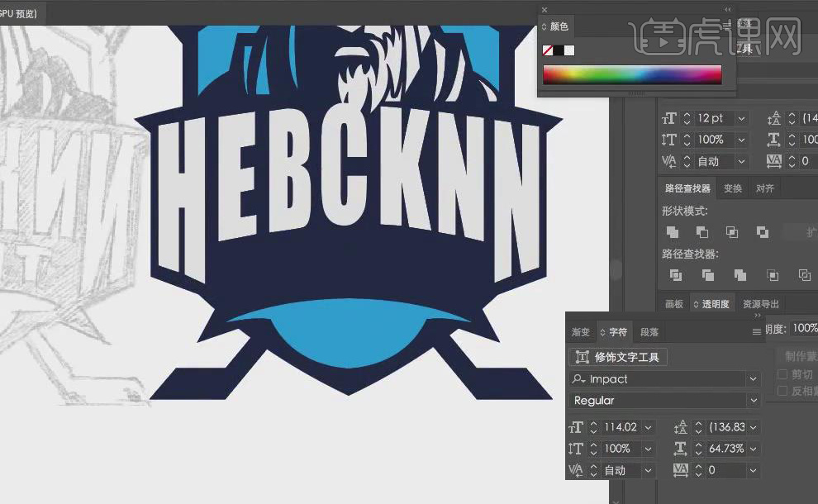Toggle the 剪切 clip checkbox

coord(782,374)
